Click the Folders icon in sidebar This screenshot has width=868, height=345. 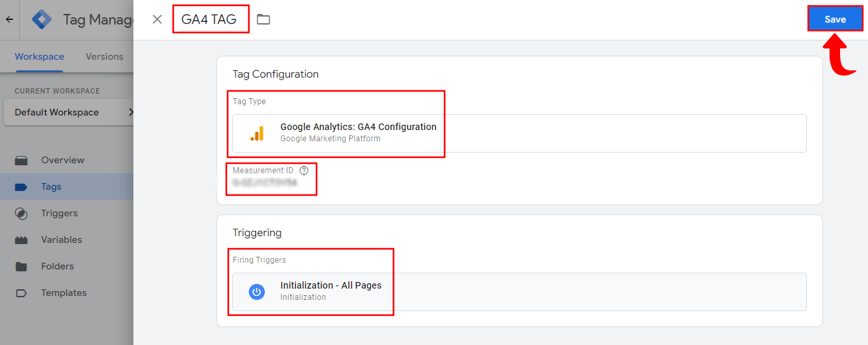point(21,267)
